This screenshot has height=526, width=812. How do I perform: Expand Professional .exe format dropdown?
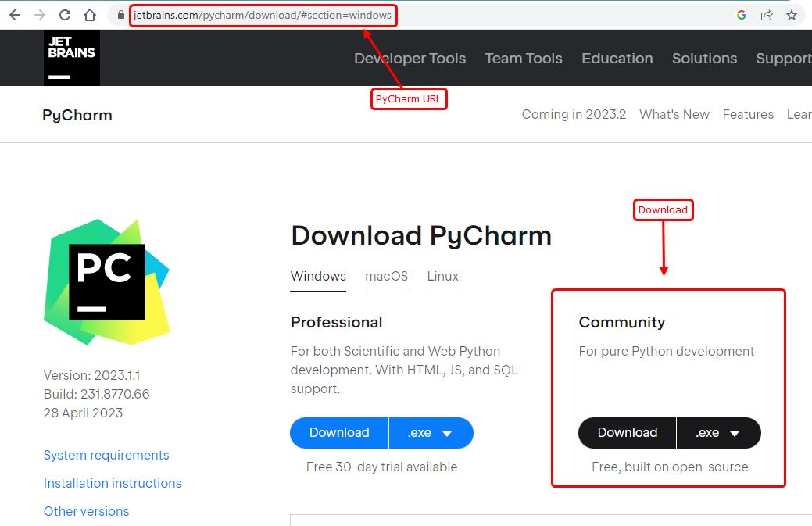point(431,433)
